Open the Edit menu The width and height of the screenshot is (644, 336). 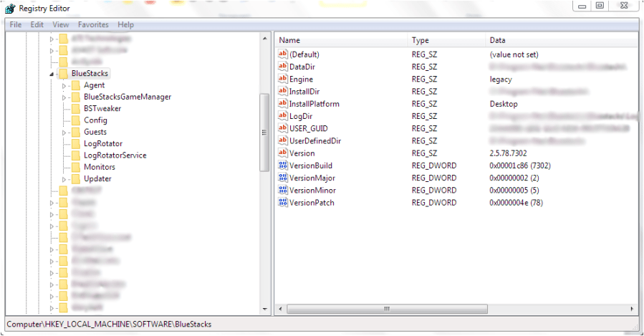[37, 24]
